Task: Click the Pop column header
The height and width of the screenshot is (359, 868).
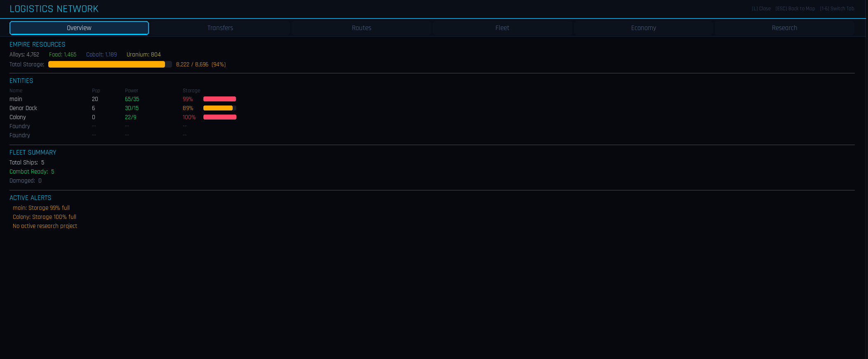Action: [x=96, y=91]
